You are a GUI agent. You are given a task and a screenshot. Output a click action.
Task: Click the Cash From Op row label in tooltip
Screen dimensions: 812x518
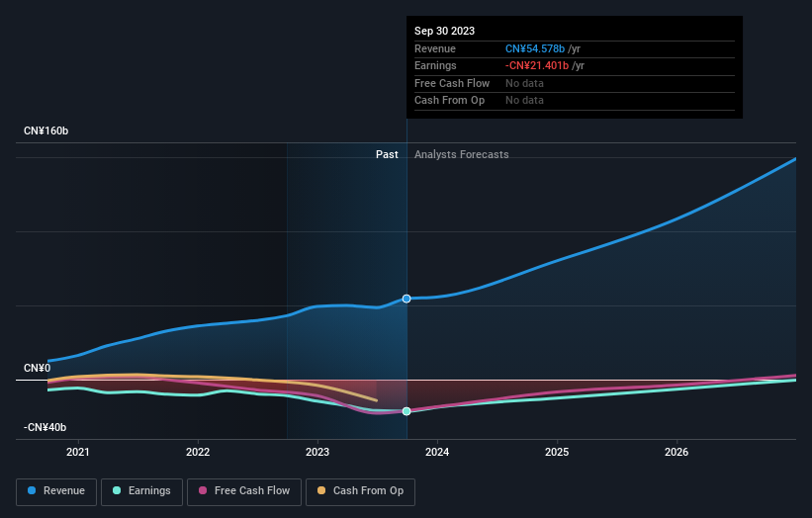449,101
